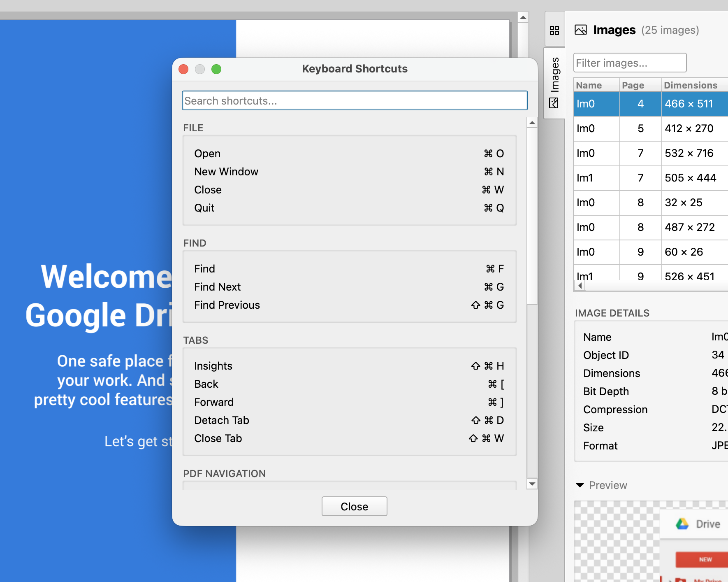Sort images by the Page column header
This screenshot has height=582, width=728.
click(x=640, y=85)
